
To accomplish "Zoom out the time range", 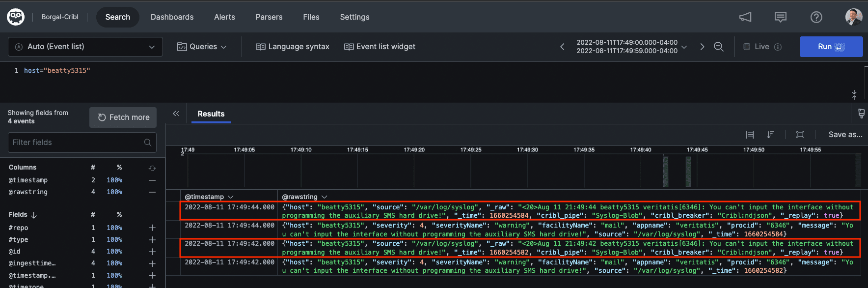I will click(x=719, y=47).
